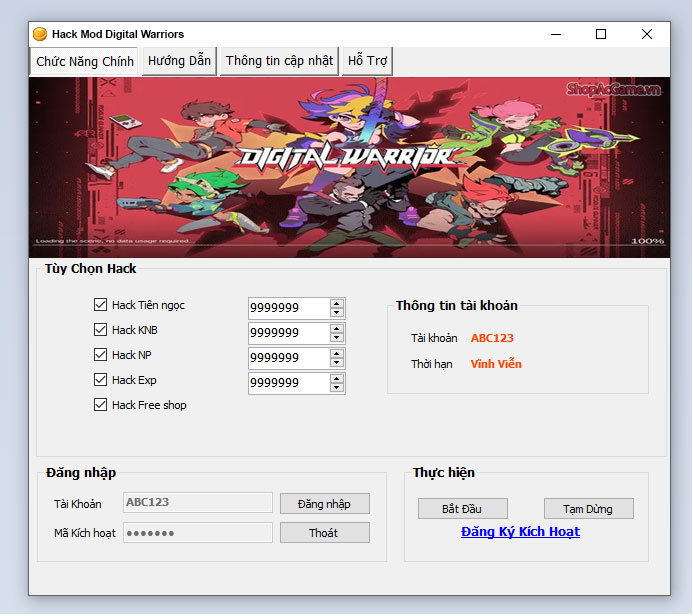This screenshot has height=616, width=693.
Task: Click the Vĩnh Viễn expiry text
Action: (x=496, y=364)
